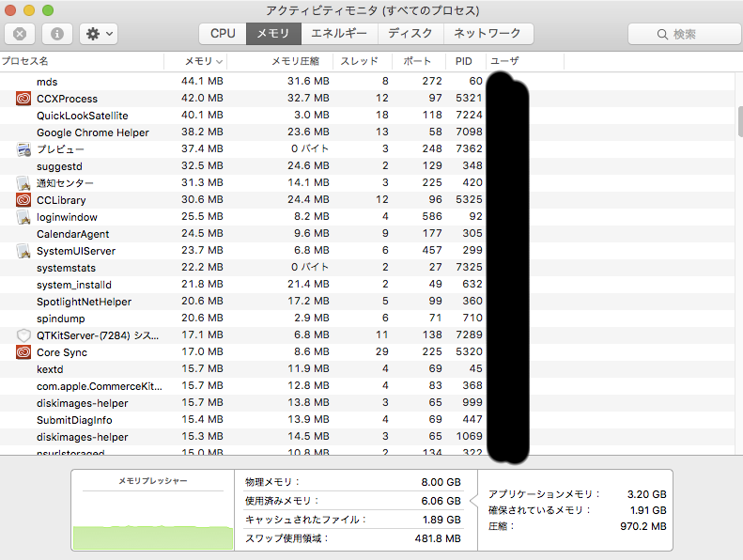Click the quit process (X) toolbar button
Image resolution: width=743 pixels, height=560 pixels.
click(20, 34)
